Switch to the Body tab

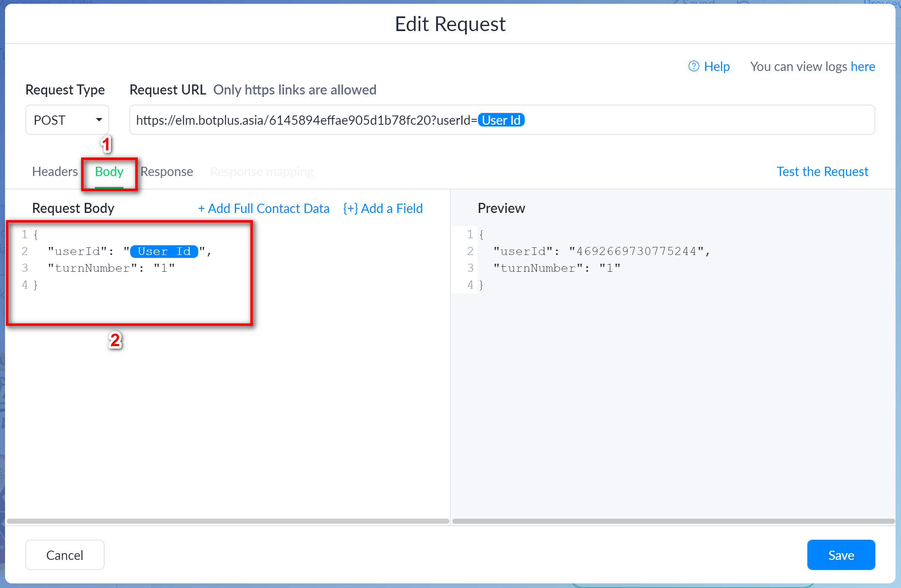[x=109, y=171]
